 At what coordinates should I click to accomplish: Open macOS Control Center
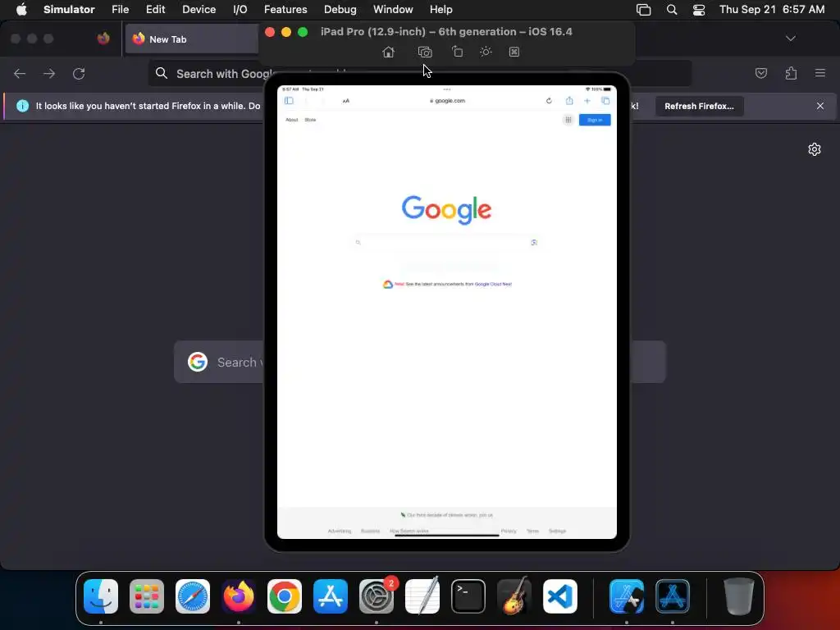(699, 10)
